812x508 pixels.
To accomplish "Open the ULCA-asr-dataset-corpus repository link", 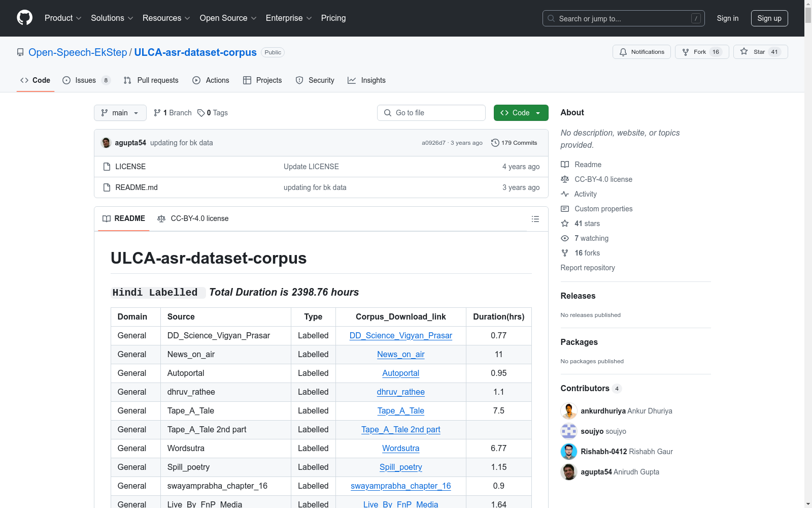I will (x=195, y=52).
